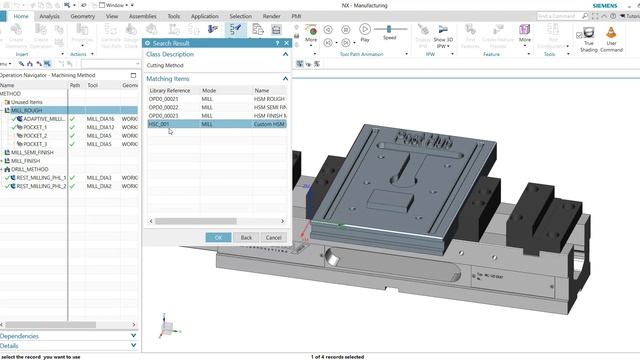
Task: Click the navigator maximize square icon
Action: pyautogui.click(x=133, y=75)
